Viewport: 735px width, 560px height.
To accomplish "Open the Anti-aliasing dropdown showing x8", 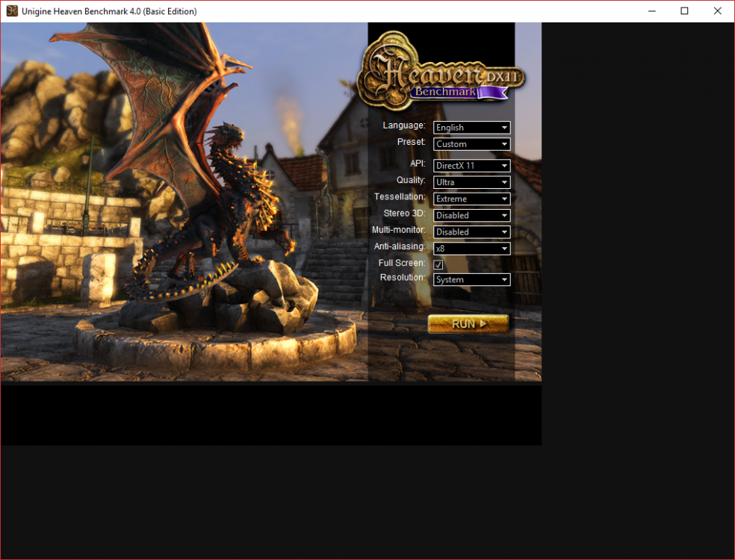I will (x=471, y=249).
